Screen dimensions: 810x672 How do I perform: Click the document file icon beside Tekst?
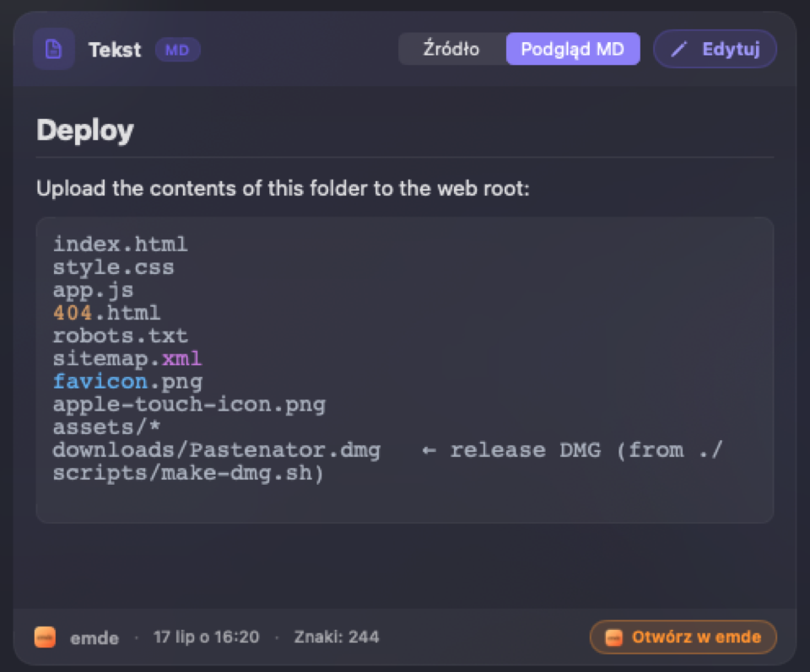coord(54,50)
